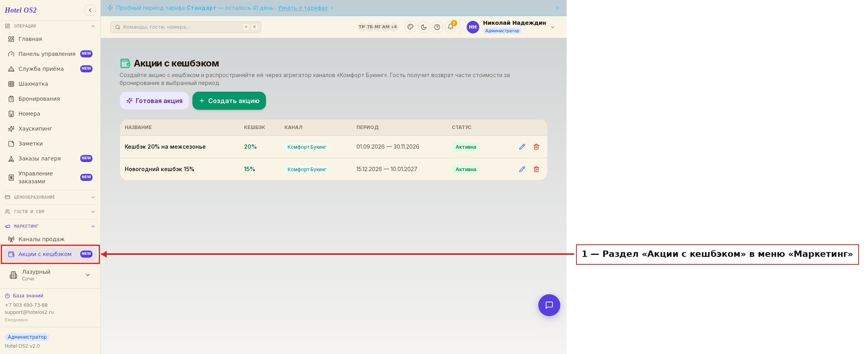
Task: Click the «Создать акцию» button
Action: point(229,101)
